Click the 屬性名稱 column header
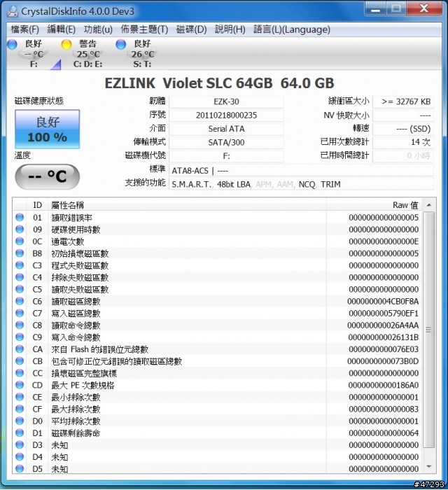This screenshot has width=448, height=490. tap(188, 205)
